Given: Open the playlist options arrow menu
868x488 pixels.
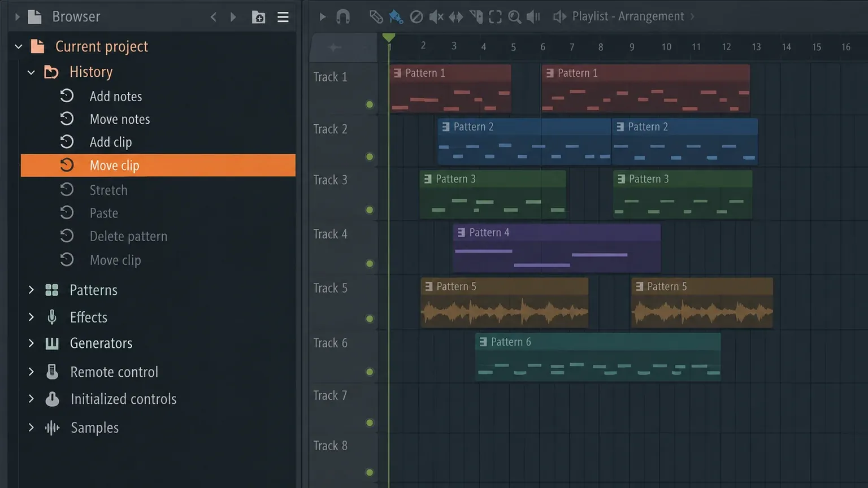Looking at the screenshot, I should [322, 17].
